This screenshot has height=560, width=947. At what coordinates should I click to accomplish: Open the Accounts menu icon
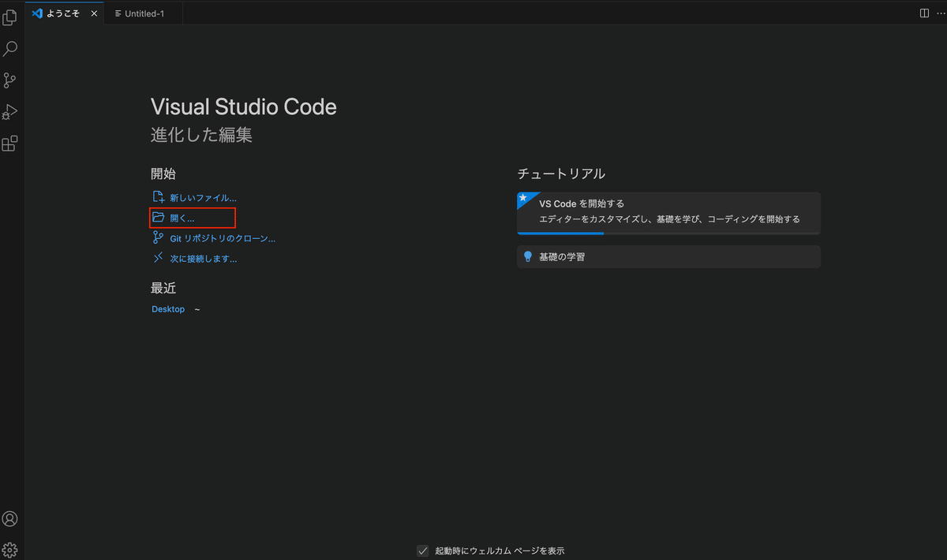point(10,519)
